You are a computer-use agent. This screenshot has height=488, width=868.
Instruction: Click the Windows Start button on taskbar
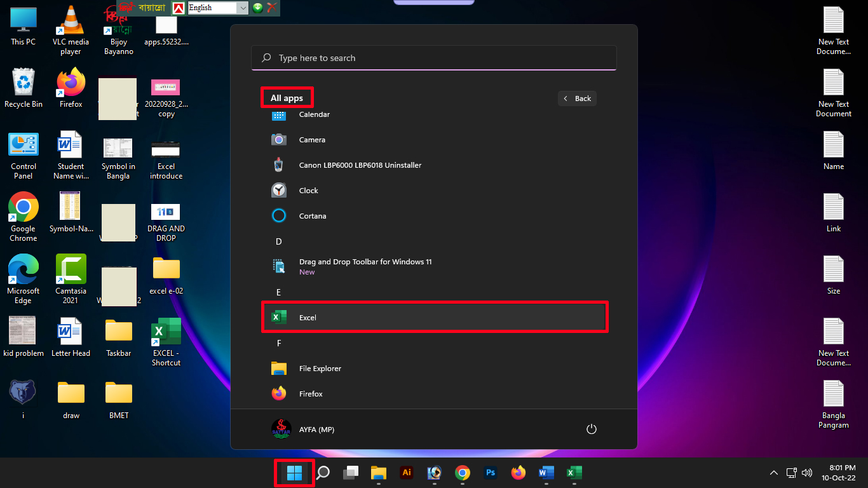[x=294, y=473]
